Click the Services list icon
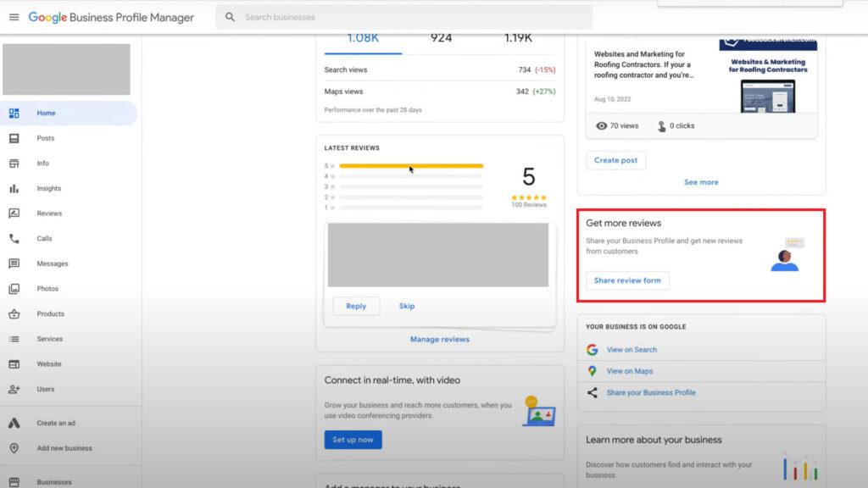 click(14, 339)
